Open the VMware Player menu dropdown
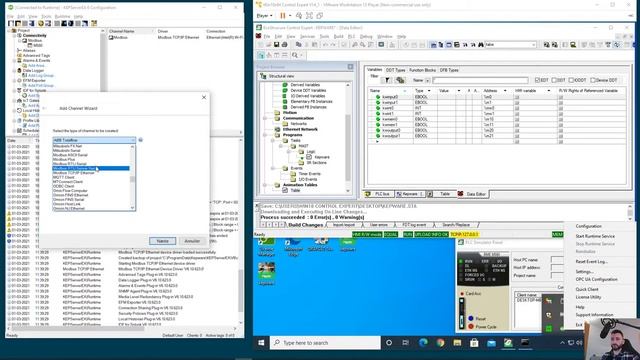Image resolution: width=640 pixels, height=360 pixels. pos(264,16)
